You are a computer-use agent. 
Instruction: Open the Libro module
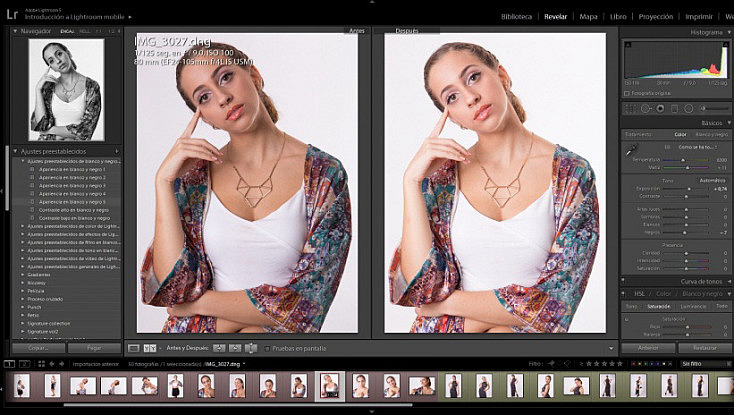pos(618,16)
